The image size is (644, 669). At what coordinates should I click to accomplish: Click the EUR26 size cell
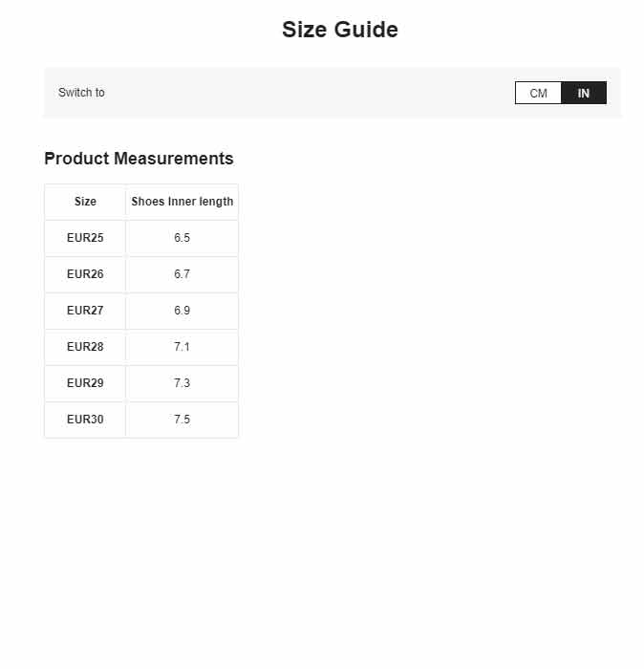point(85,274)
